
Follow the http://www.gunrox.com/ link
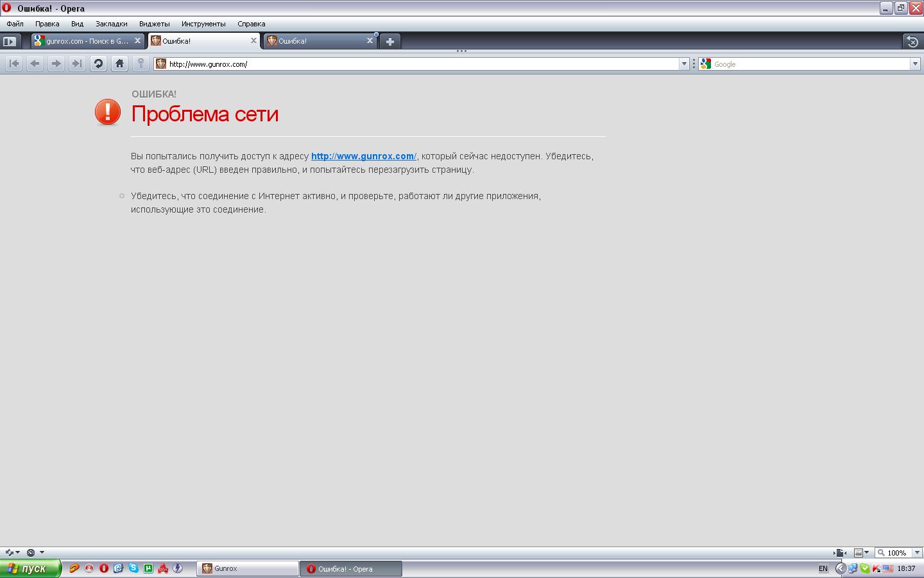pos(363,156)
